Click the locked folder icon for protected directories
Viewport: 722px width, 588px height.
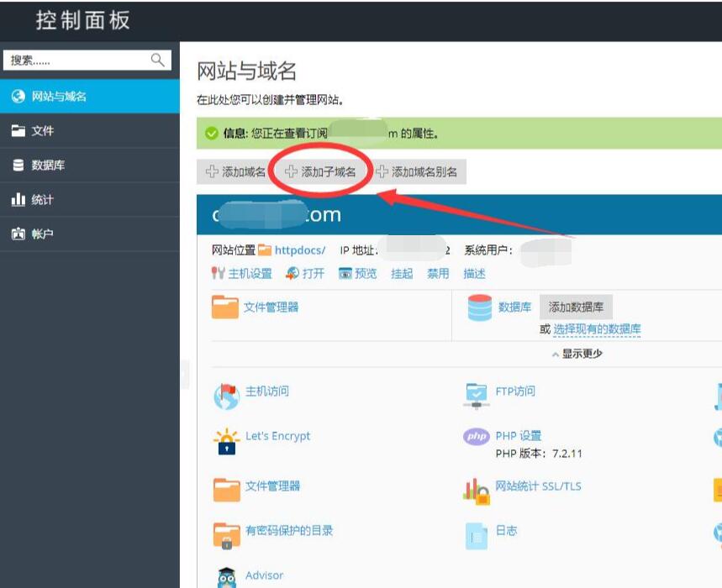pos(227,536)
